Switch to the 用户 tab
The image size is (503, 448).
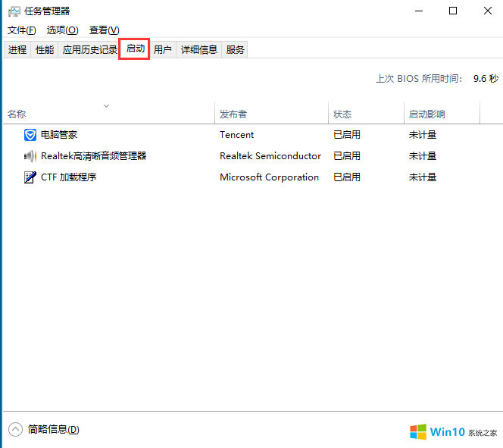coord(163,50)
